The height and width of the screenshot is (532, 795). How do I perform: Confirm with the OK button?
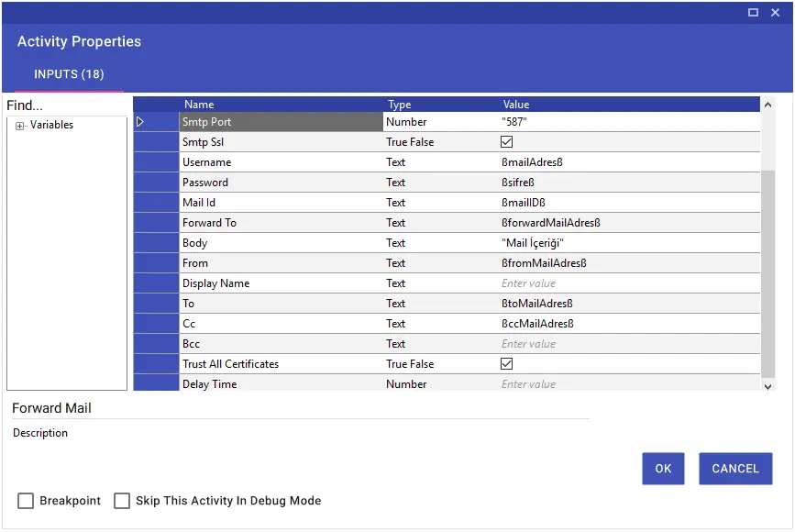click(x=663, y=468)
